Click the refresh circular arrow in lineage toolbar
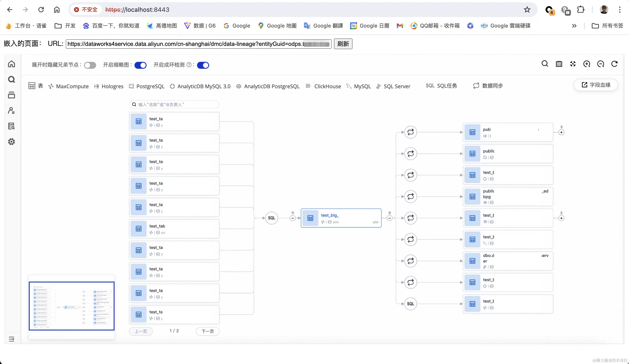 pyautogui.click(x=615, y=64)
